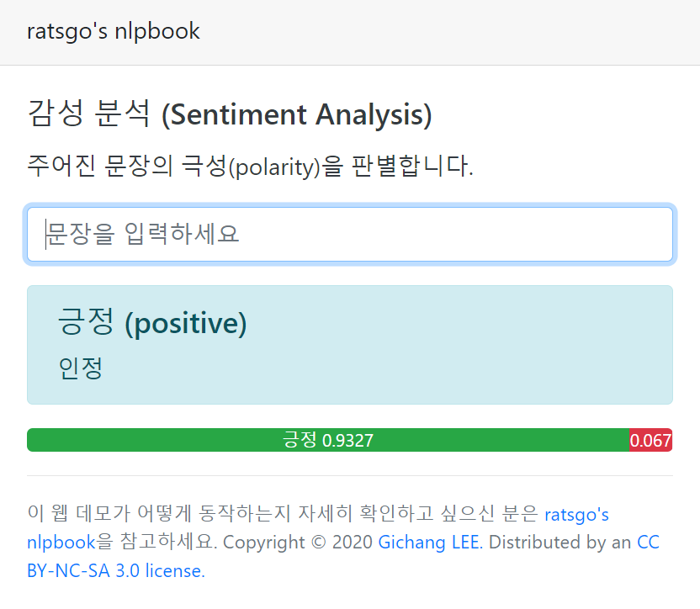The height and width of the screenshot is (609, 700).
Task: Select the red 0.067 negative bar
Action: [651, 440]
